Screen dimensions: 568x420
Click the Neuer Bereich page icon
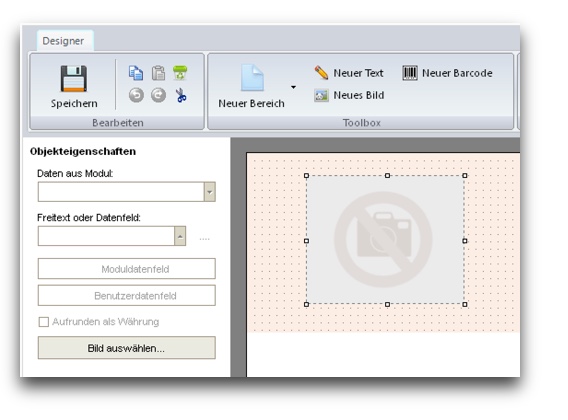coord(252,78)
